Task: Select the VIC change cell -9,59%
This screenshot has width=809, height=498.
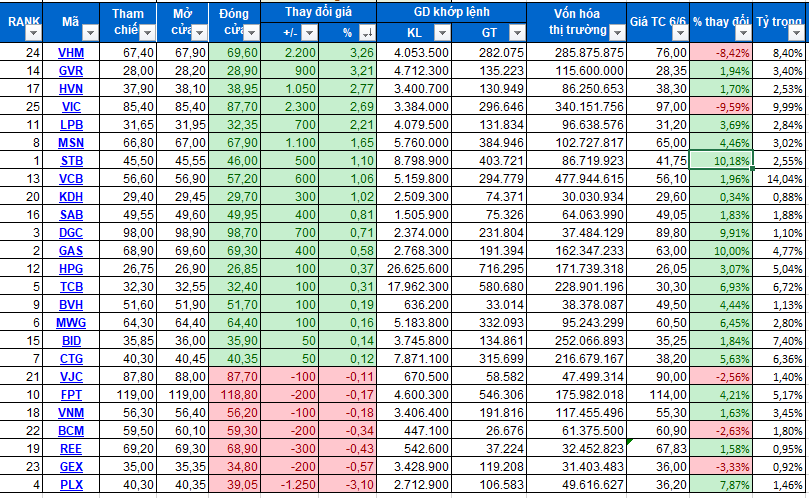Action: [721, 107]
